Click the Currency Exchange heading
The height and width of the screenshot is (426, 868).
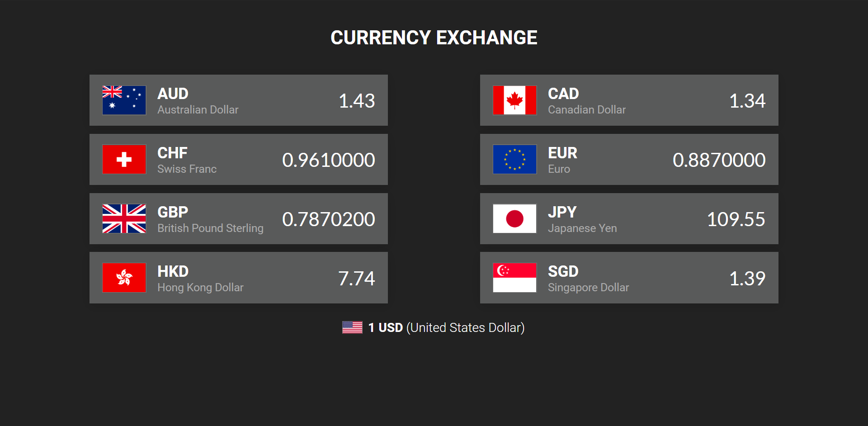434,38
